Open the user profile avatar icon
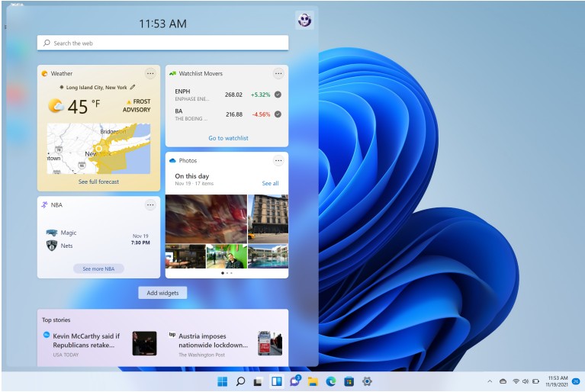Image resolution: width=585 pixels, height=392 pixels. coord(304,20)
